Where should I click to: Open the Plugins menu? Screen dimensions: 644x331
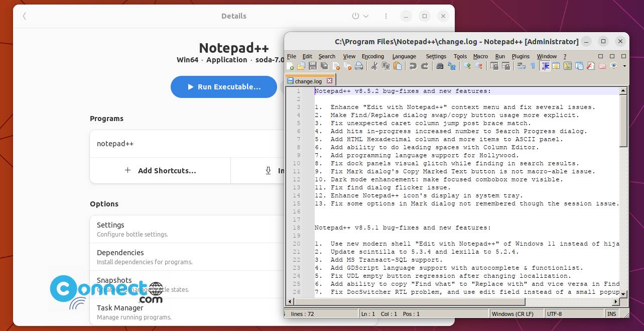click(521, 56)
